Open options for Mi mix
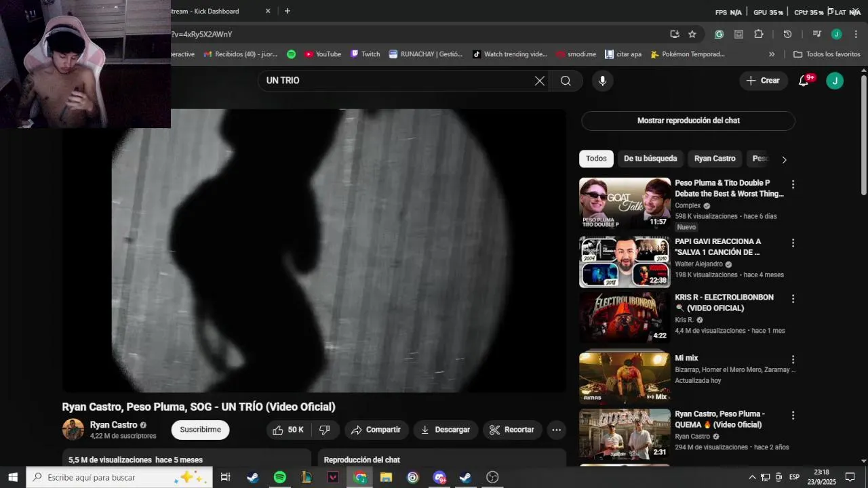The width and height of the screenshot is (868, 488). coord(793,360)
